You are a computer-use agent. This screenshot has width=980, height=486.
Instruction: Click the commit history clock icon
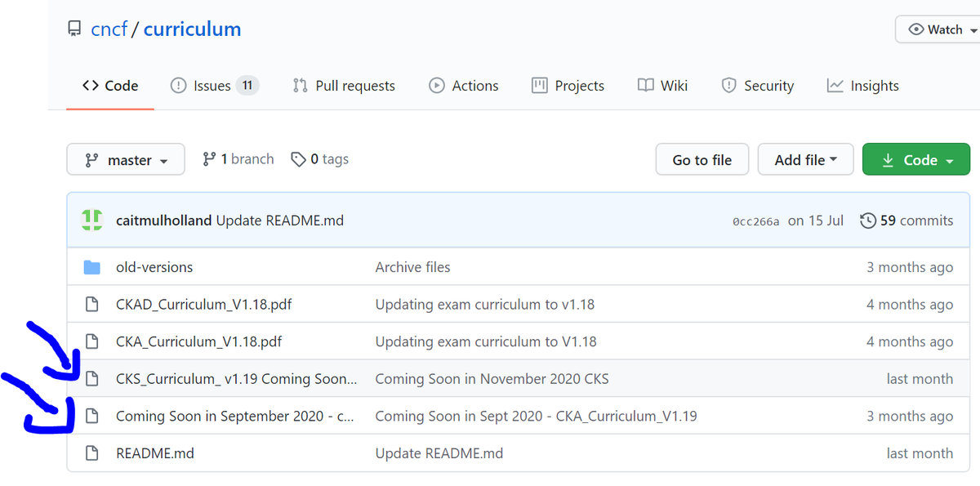pyautogui.click(x=868, y=220)
